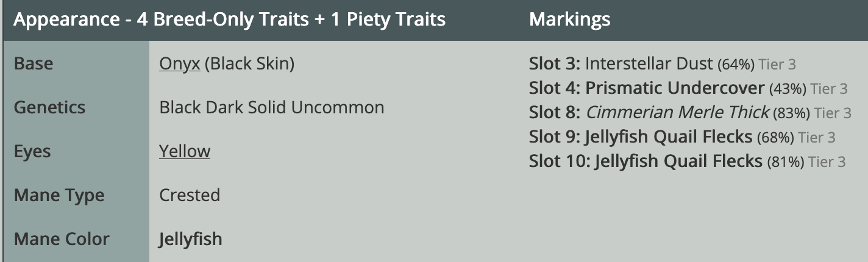The image size is (868, 262).
Task: Open the Onyx base link
Action: coord(179,64)
